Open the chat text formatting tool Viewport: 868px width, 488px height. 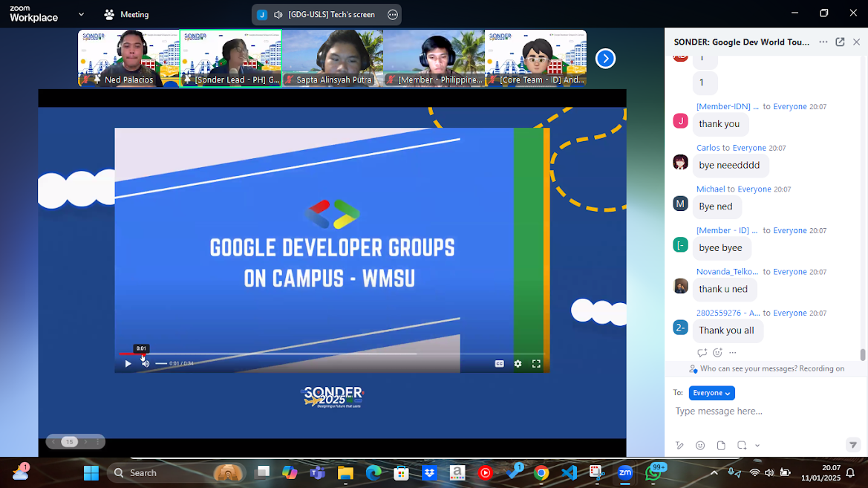pyautogui.click(x=680, y=446)
